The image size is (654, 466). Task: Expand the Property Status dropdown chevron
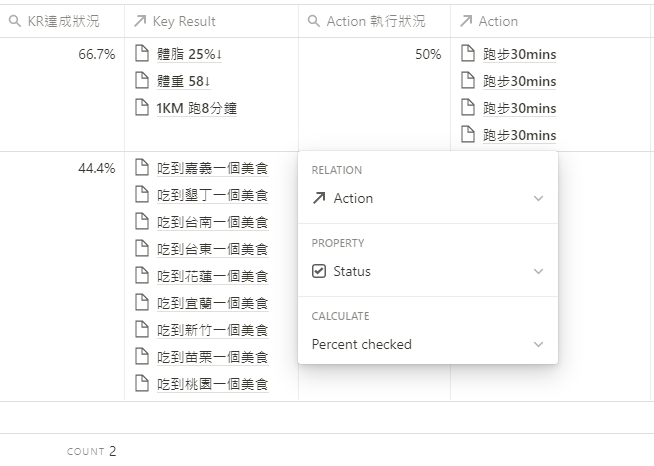point(538,271)
